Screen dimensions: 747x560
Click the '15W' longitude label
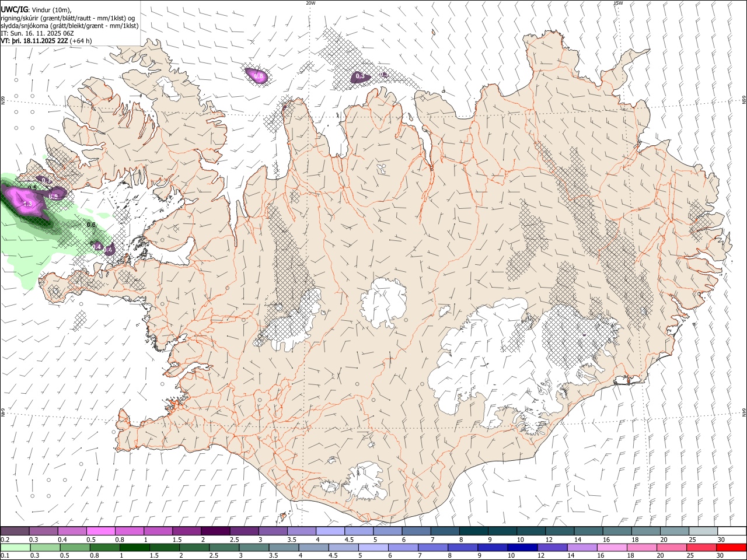pyautogui.click(x=617, y=3)
